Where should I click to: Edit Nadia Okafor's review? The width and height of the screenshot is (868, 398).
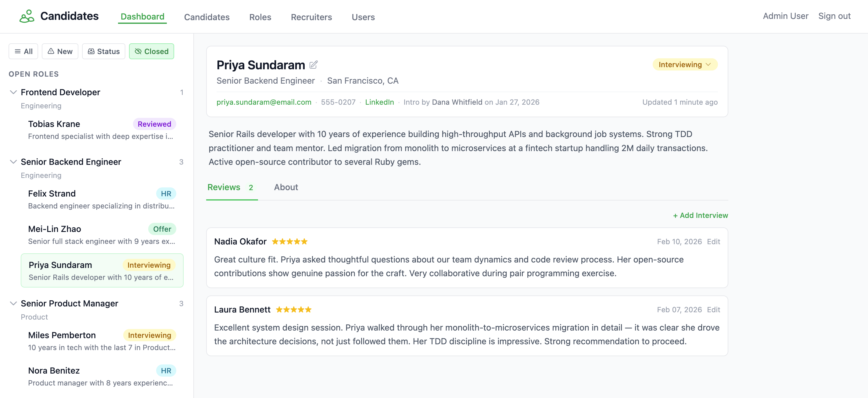tap(713, 241)
